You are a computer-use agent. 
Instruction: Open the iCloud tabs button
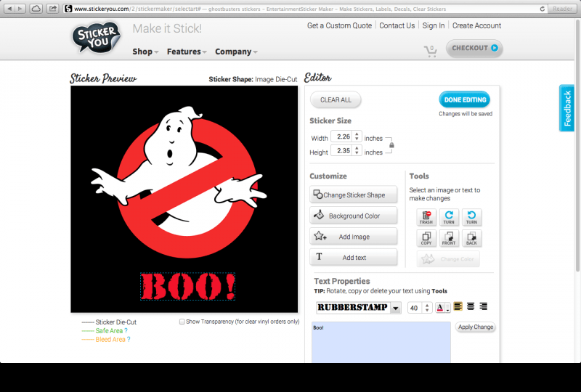coord(36,9)
